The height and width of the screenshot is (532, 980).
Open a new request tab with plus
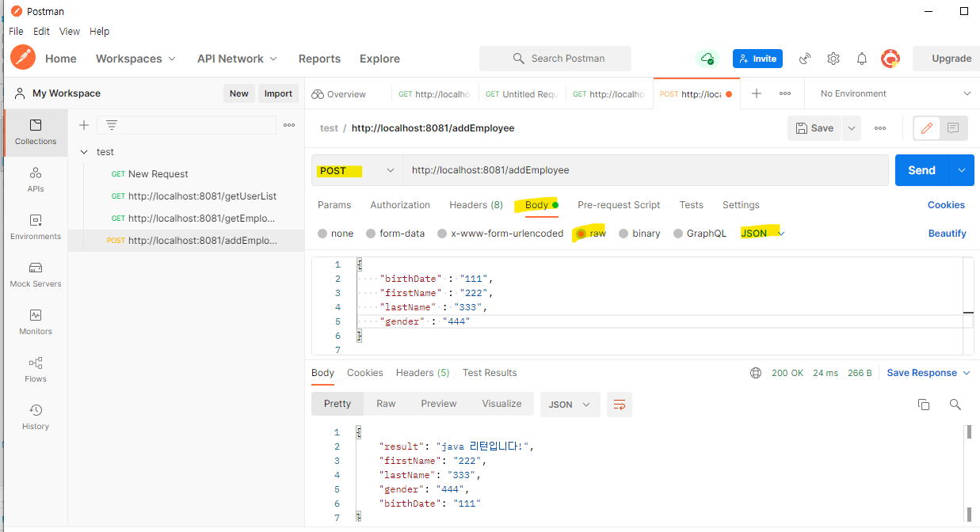pyautogui.click(x=757, y=93)
